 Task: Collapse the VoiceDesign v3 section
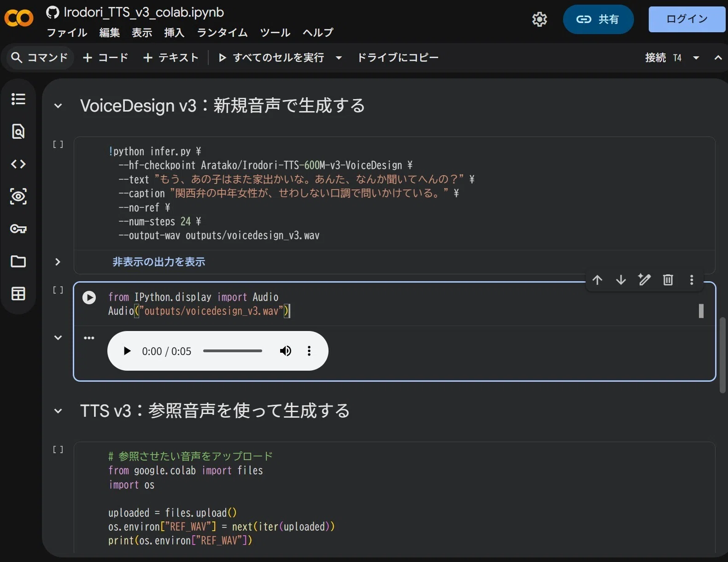coord(58,106)
